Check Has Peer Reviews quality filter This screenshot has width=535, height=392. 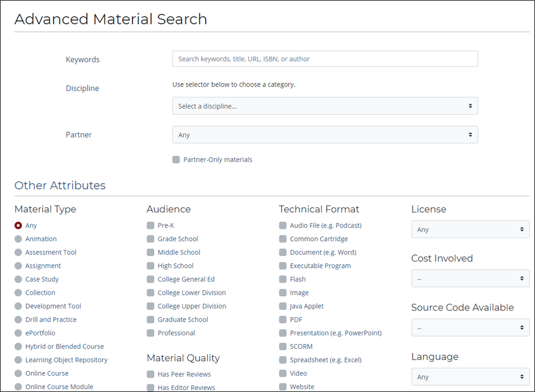click(151, 374)
